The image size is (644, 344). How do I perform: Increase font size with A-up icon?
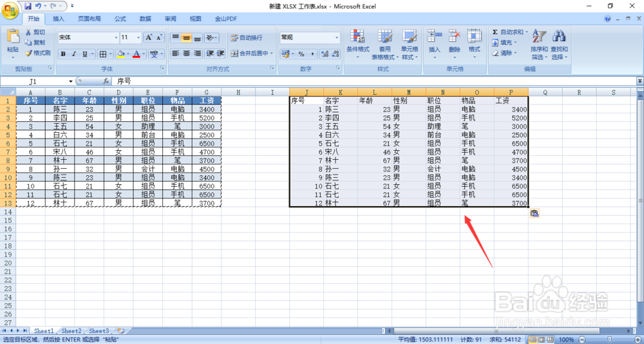[149, 37]
